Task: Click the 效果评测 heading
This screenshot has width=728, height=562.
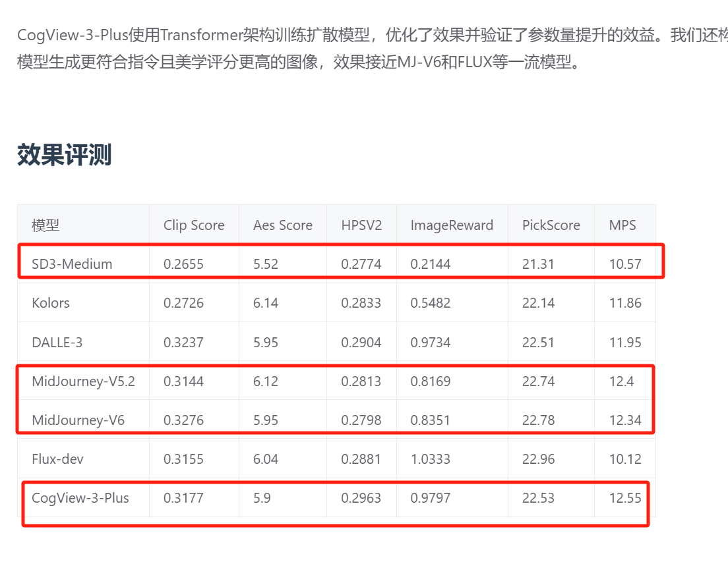Action: (x=65, y=154)
